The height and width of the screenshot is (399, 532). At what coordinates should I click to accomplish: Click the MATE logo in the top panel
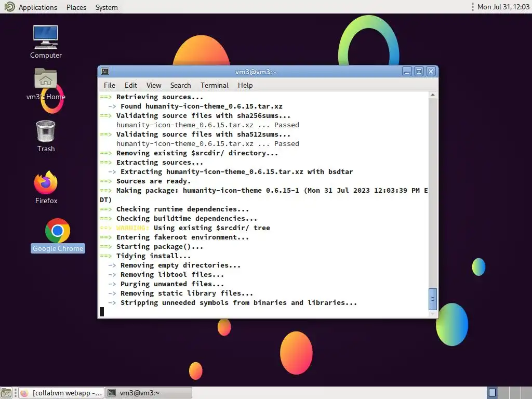[x=9, y=7]
